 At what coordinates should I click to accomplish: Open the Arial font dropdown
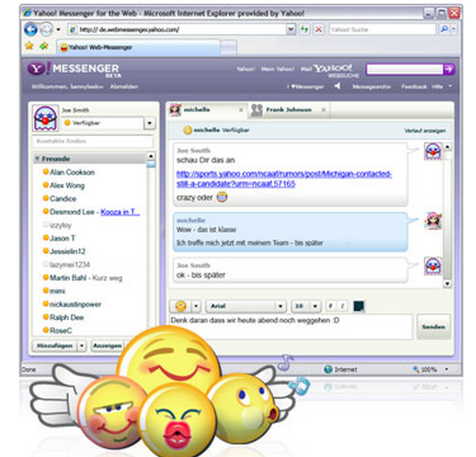281,306
